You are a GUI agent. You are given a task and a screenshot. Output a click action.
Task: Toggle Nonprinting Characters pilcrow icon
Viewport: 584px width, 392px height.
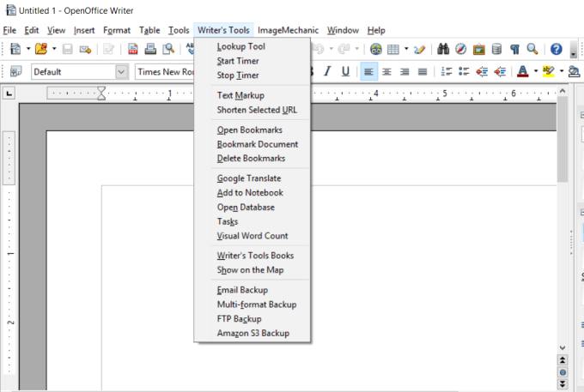[x=514, y=49]
